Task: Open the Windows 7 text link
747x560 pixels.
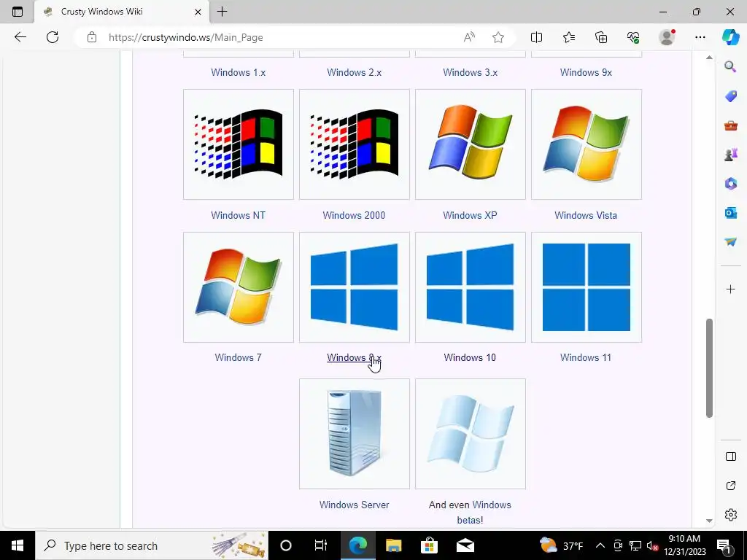Action: click(239, 357)
